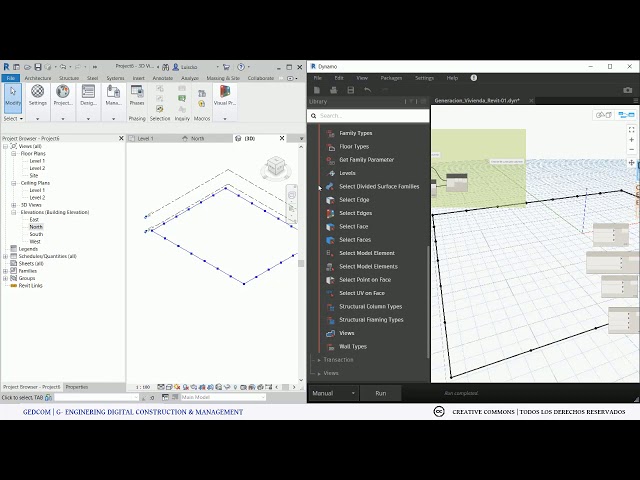Open Revit Help question mark icon

[241, 67]
